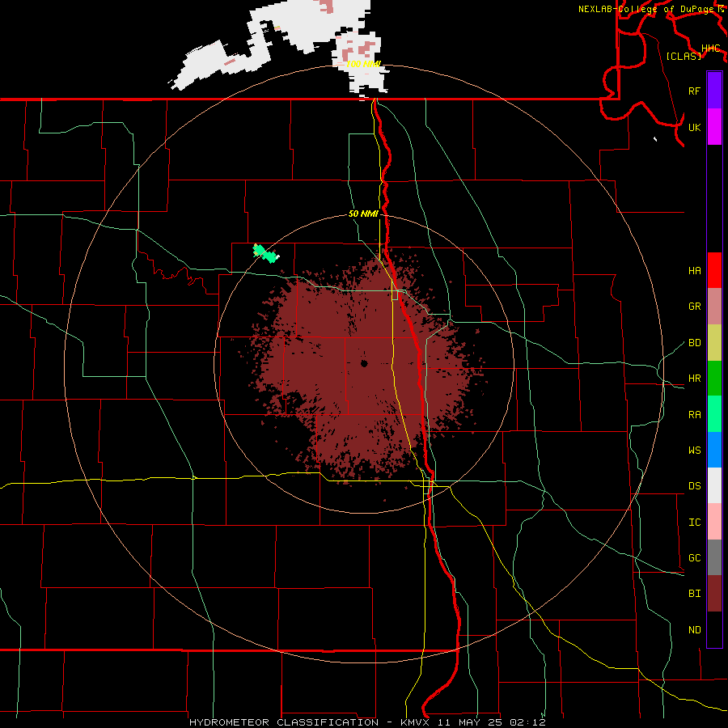The height and width of the screenshot is (728, 728).
Task: Click the DS legend label
Action: point(694,486)
